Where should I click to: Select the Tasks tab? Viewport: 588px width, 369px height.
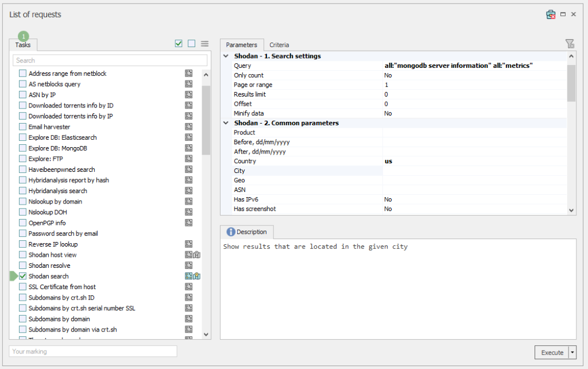[x=23, y=45]
